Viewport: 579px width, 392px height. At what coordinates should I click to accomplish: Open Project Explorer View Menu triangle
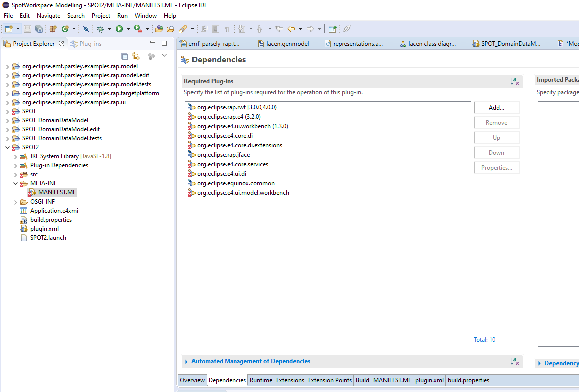click(x=164, y=55)
